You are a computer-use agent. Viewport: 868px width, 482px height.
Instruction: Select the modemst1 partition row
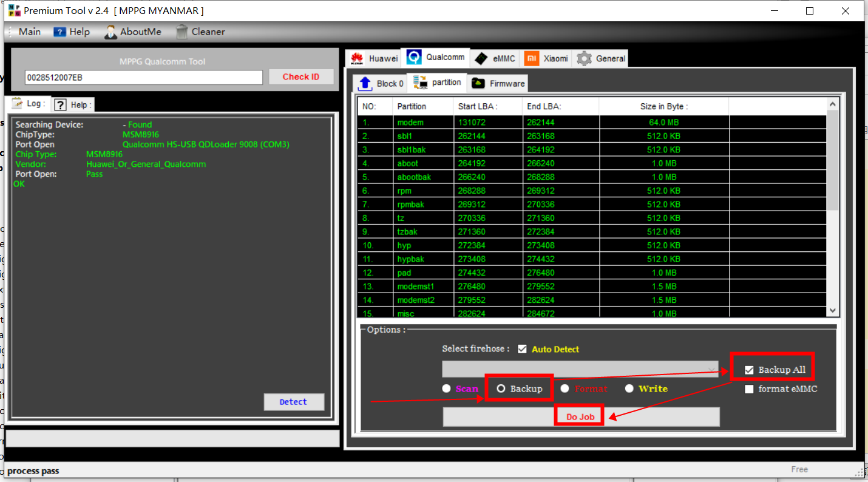click(x=592, y=287)
